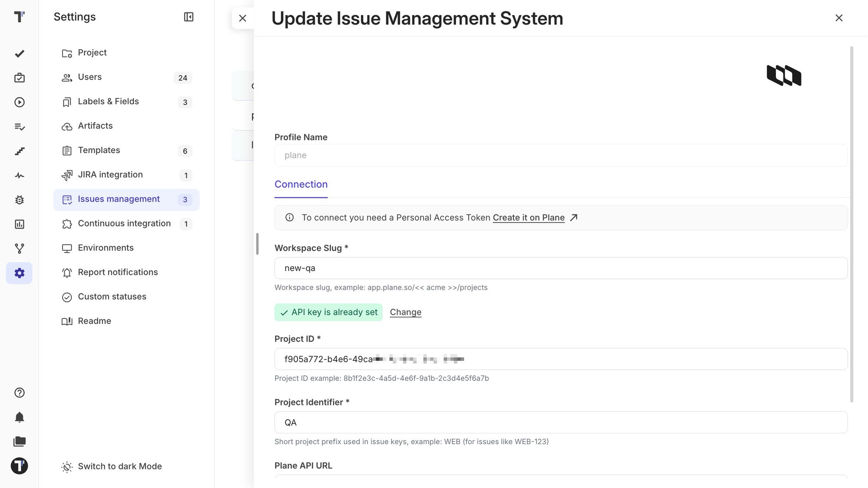The height and width of the screenshot is (488, 868).
Task: Click the Project Identifier field containing QA
Action: coord(561,422)
